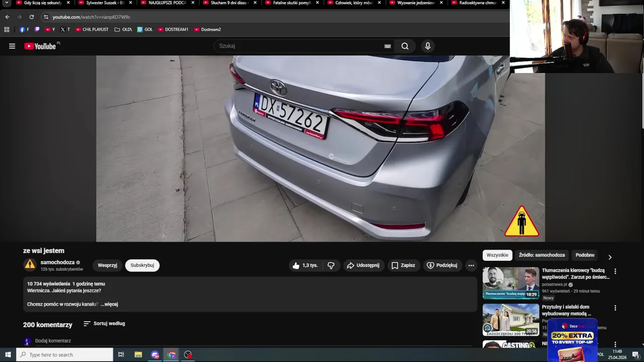The image size is (644, 362).
Task: Open the Windows Start menu
Action: [x=8, y=355]
